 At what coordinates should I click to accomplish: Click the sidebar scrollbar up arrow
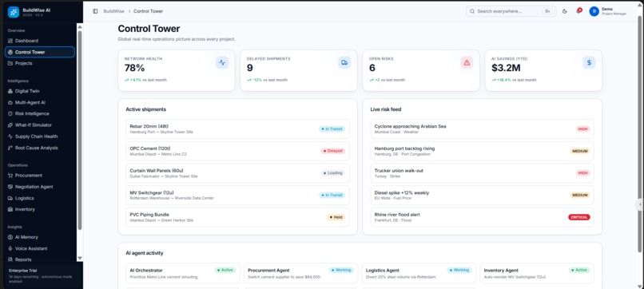pos(80,26)
